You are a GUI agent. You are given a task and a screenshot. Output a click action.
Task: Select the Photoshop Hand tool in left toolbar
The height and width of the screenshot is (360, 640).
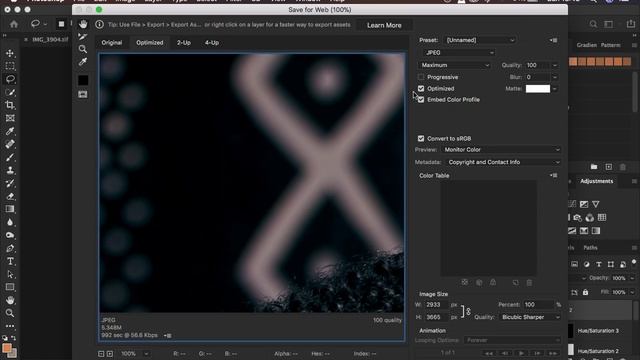pos(10,300)
